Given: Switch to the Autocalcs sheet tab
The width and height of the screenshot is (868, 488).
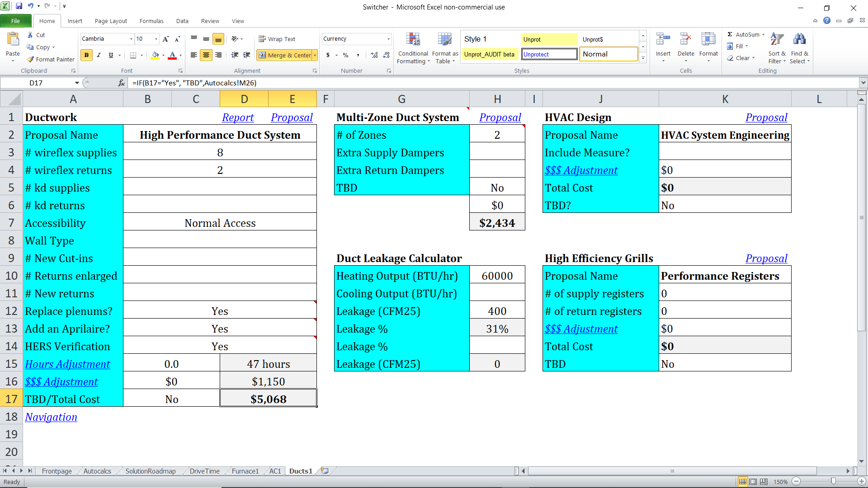Looking at the screenshot, I should pos(97,471).
